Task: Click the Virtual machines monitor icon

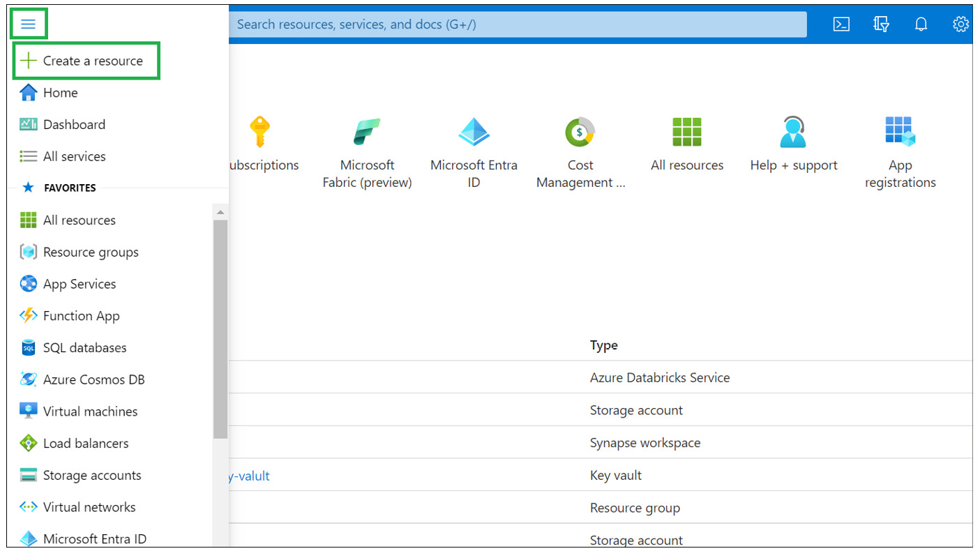Action: pyautogui.click(x=29, y=412)
